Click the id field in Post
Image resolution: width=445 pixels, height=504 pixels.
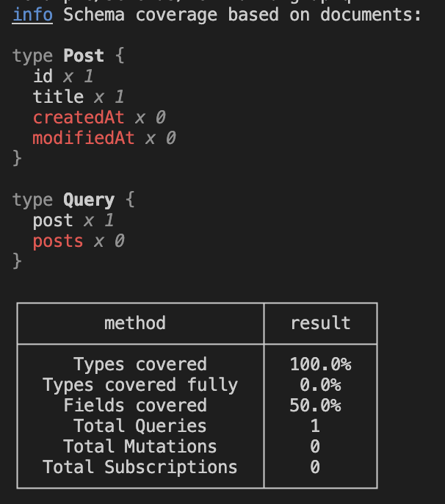[x=43, y=76]
